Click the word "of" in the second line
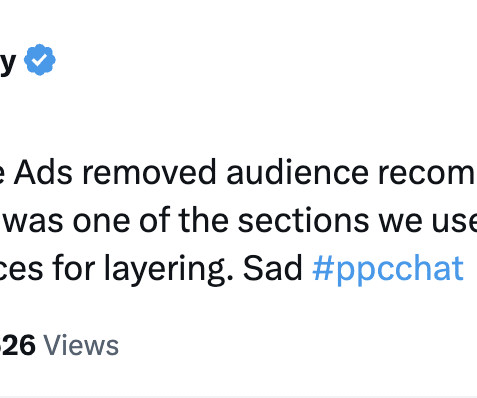 [155, 220]
